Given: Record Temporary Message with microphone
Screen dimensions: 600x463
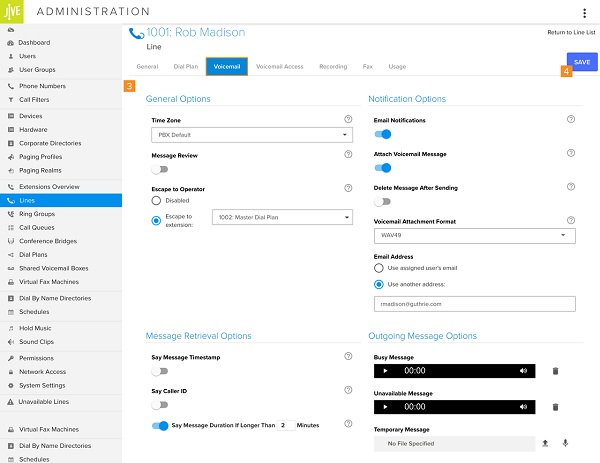Looking at the screenshot, I should pyautogui.click(x=565, y=443).
